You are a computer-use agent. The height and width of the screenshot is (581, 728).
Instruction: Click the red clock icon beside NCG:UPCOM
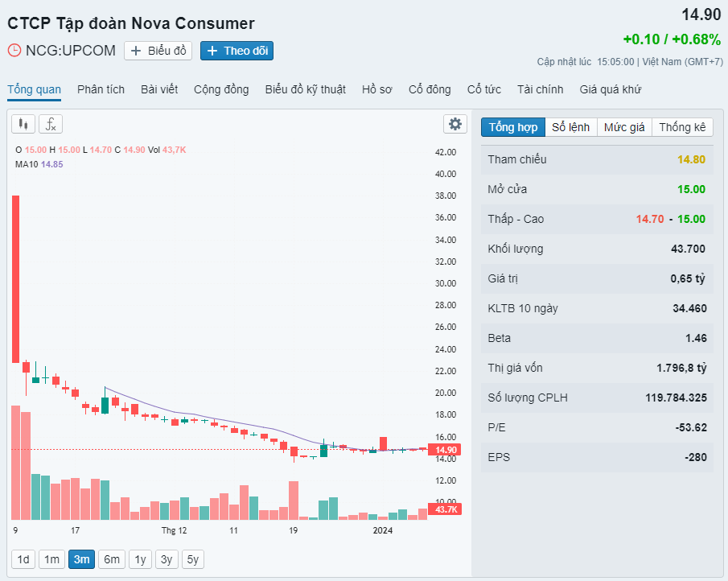[14, 51]
